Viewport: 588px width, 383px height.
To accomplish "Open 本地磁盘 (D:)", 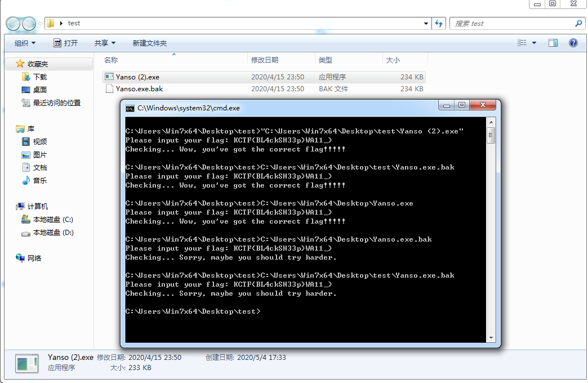I will 54,233.
